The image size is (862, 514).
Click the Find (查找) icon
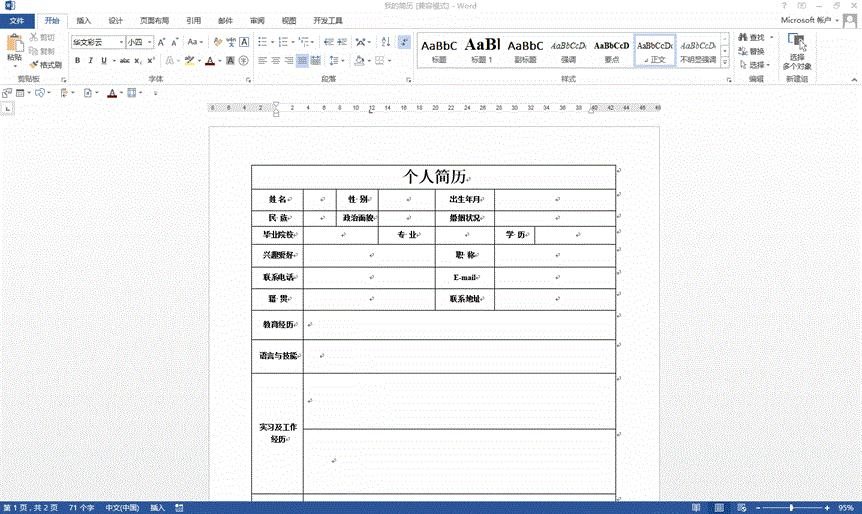tap(750, 37)
